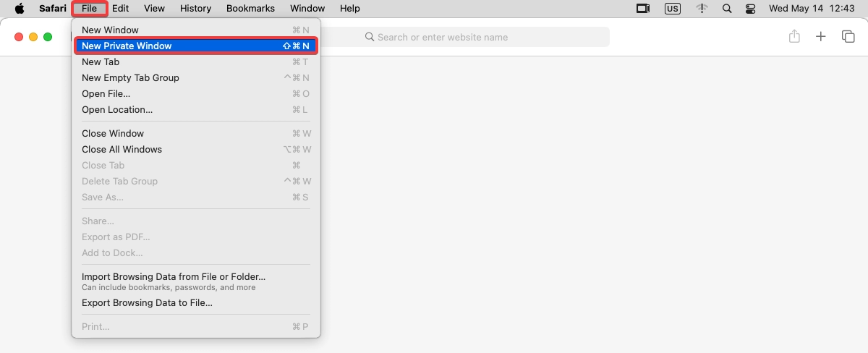Choose Open File… menu entry
Viewport: 868px width, 353px height.
195,93
